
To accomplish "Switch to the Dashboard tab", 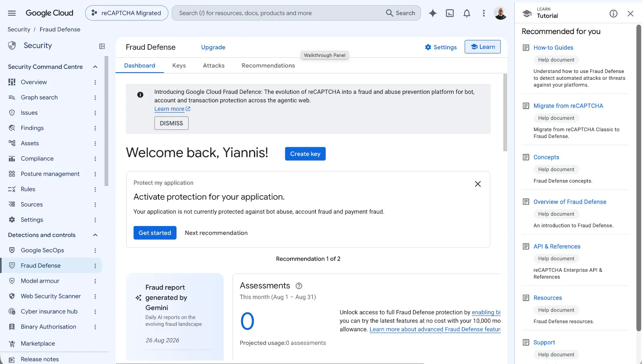I will pos(140,65).
